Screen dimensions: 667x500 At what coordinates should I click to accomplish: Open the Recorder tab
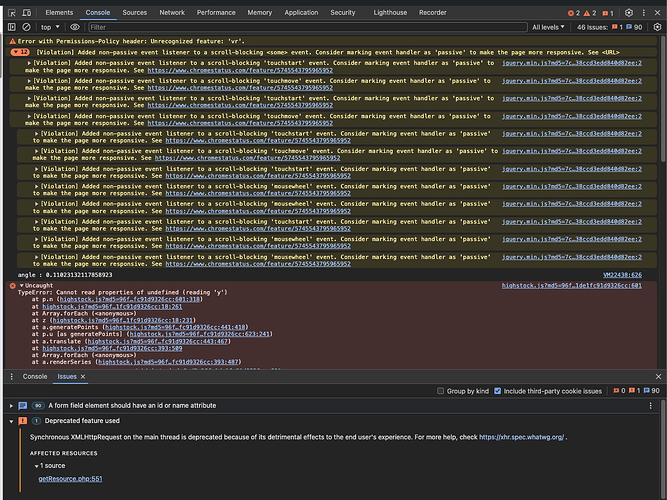point(433,13)
